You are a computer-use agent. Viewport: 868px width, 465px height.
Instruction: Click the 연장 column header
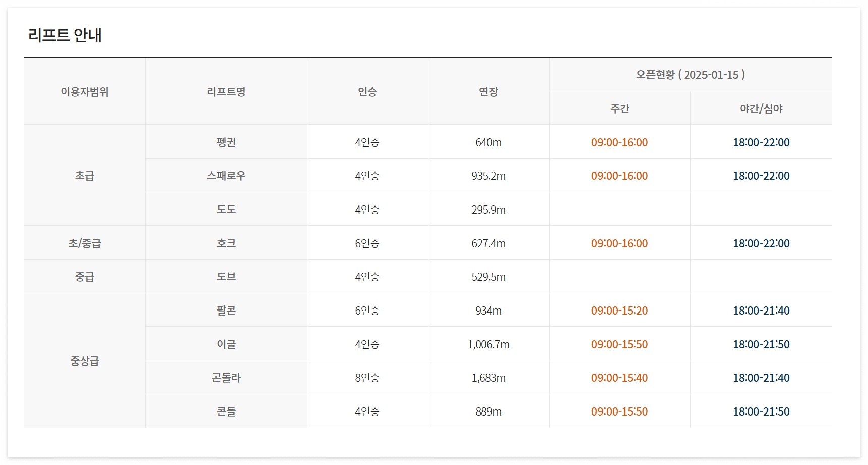pos(488,91)
